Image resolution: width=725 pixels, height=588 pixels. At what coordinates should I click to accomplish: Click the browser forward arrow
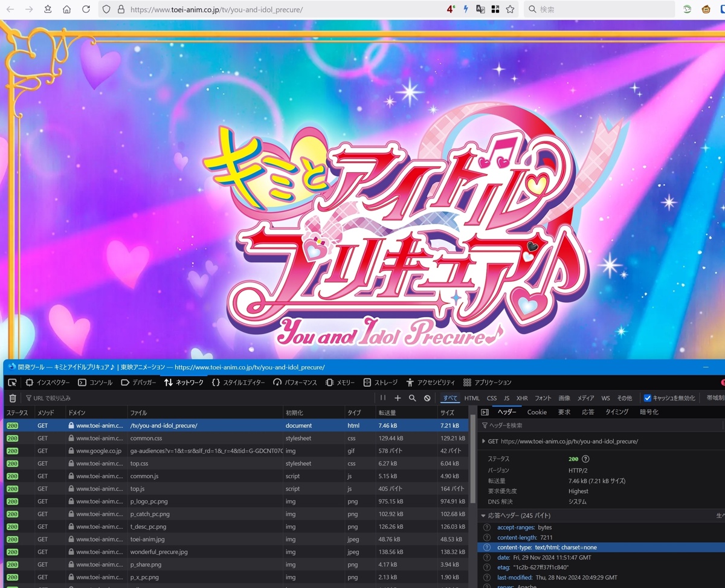pyautogui.click(x=28, y=10)
